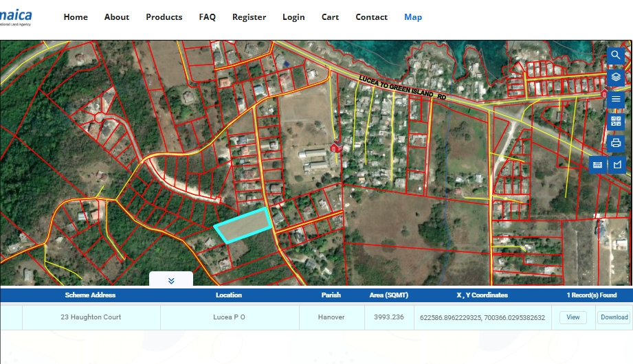The image size is (633, 364).
Task: Go to the FAQ page
Action: (207, 17)
